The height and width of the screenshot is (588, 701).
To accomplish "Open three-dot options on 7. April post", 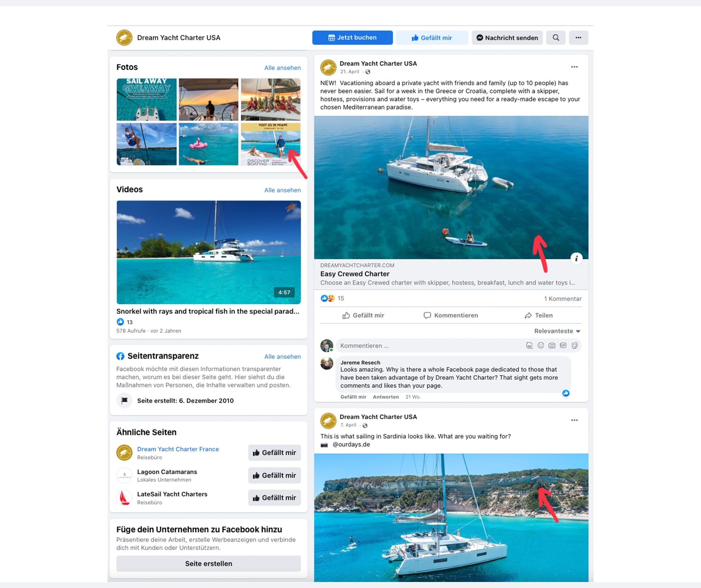I will pos(574,420).
